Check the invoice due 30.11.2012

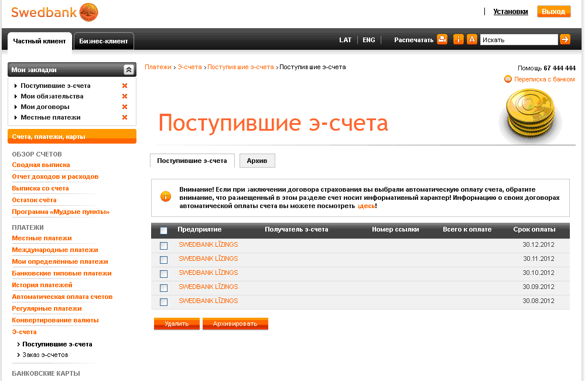[164, 260]
